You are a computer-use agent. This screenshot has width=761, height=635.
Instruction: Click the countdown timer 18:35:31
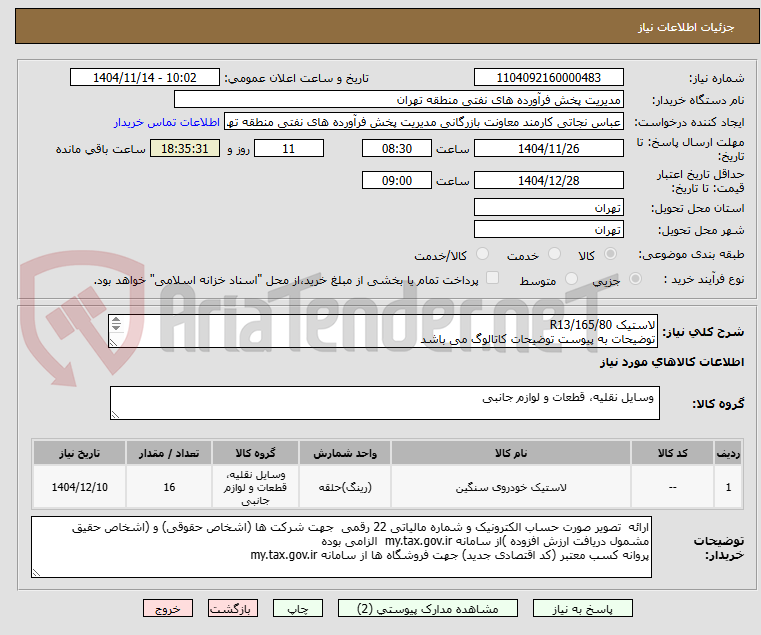(184, 149)
